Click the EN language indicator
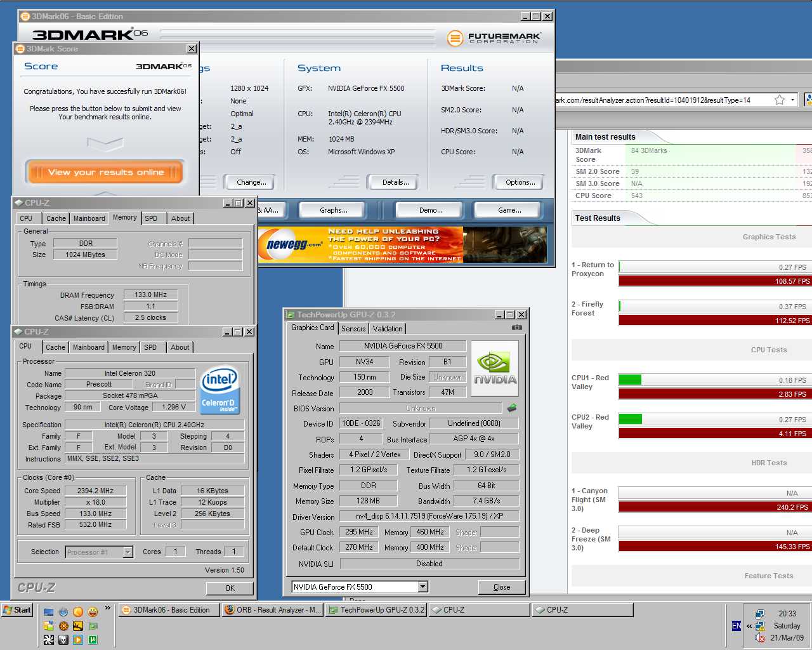The width and height of the screenshot is (812, 650). click(x=737, y=626)
